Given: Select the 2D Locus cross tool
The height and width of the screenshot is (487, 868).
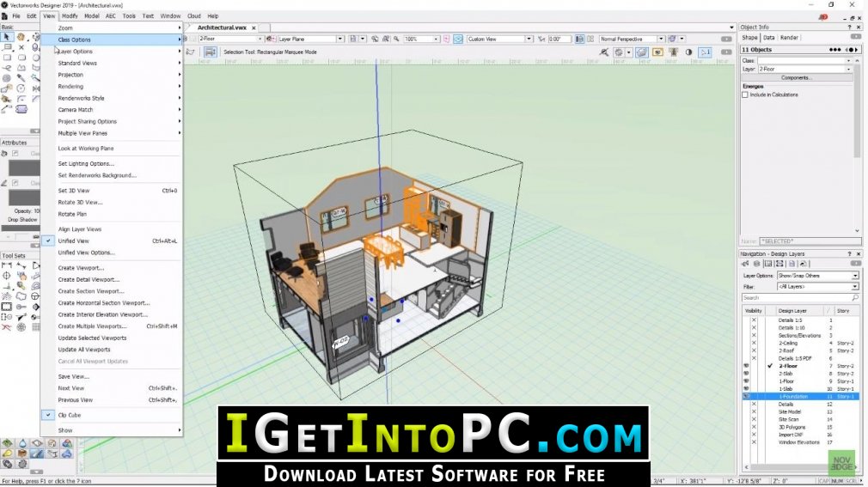Looking at the screenshot, I should pyautogui.click(x=21, y=47).
